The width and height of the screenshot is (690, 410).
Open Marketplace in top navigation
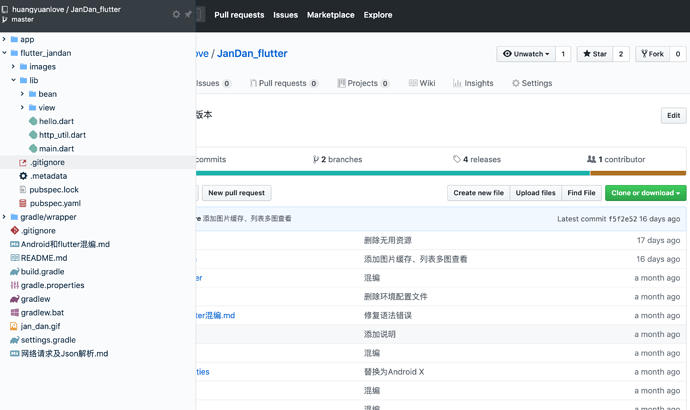[x=330, y=15]
